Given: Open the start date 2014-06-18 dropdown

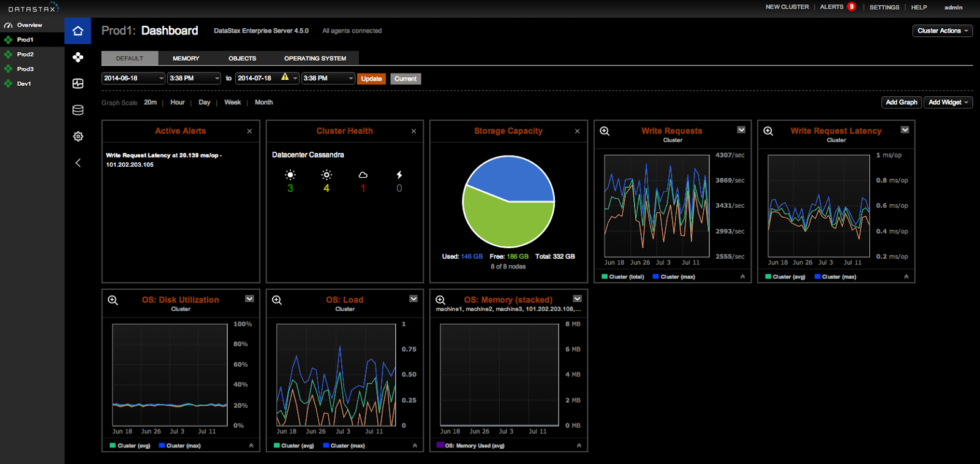Looking at the screenshot, I should tap(133, 78).
